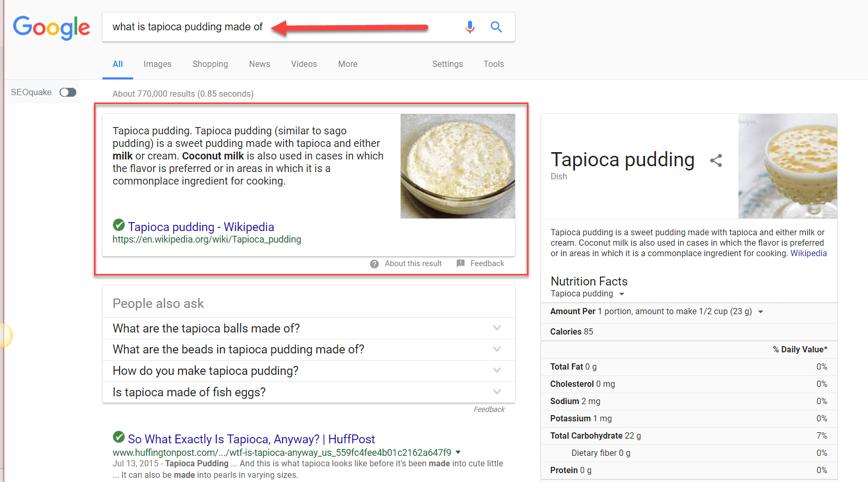Click the 'Dietary fiber 0 g' row
This screenshot has width=868, height=482.
coord(689,453)
